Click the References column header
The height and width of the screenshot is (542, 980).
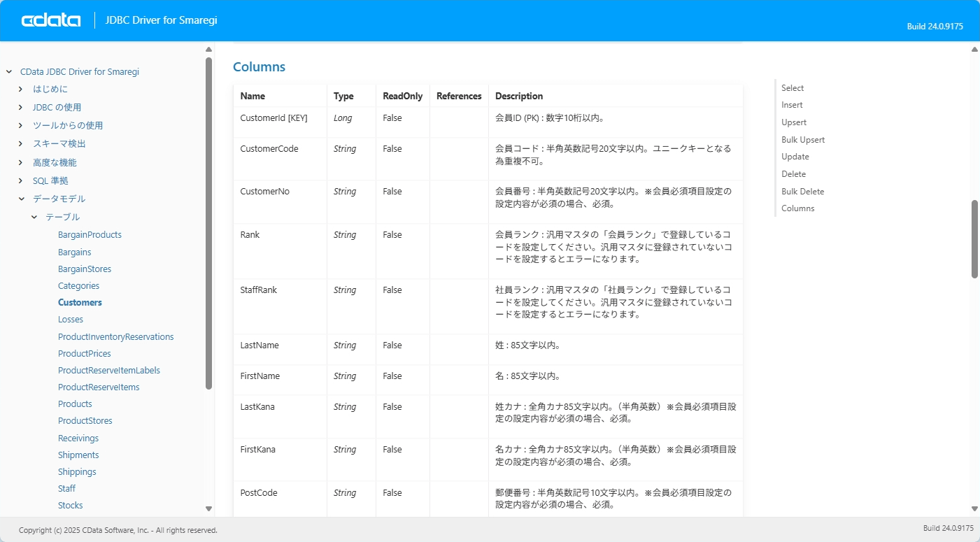[459, 97]
